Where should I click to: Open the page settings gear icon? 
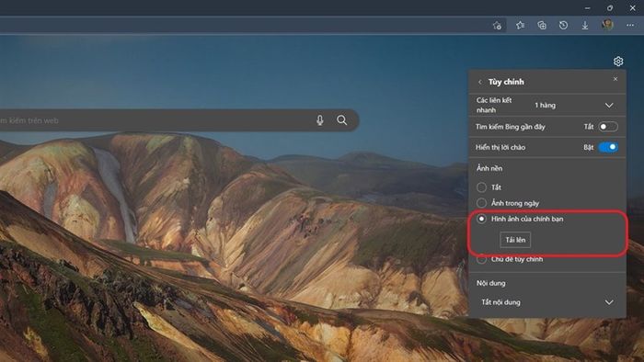618,61
